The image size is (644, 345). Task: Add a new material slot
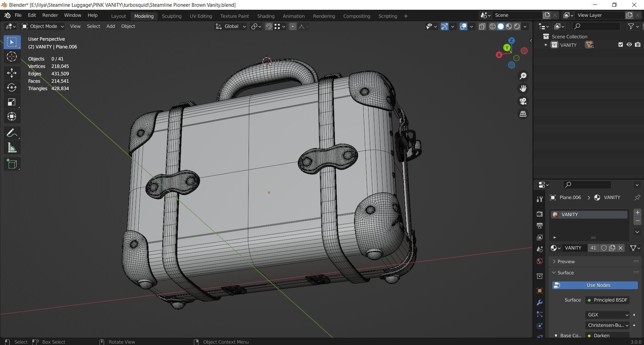pyautogui.click(x=637, y=213)
